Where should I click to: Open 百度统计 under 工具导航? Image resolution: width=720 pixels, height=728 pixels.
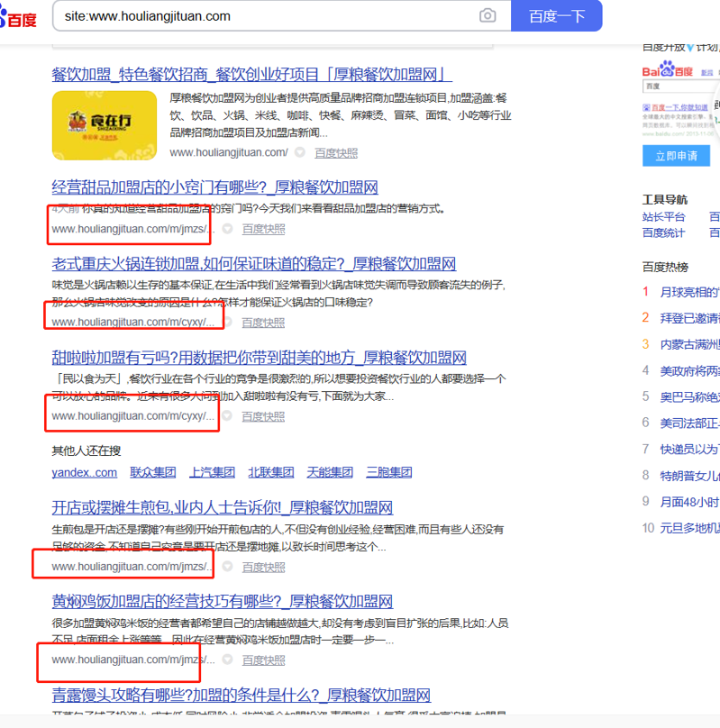tap(664, 232)
